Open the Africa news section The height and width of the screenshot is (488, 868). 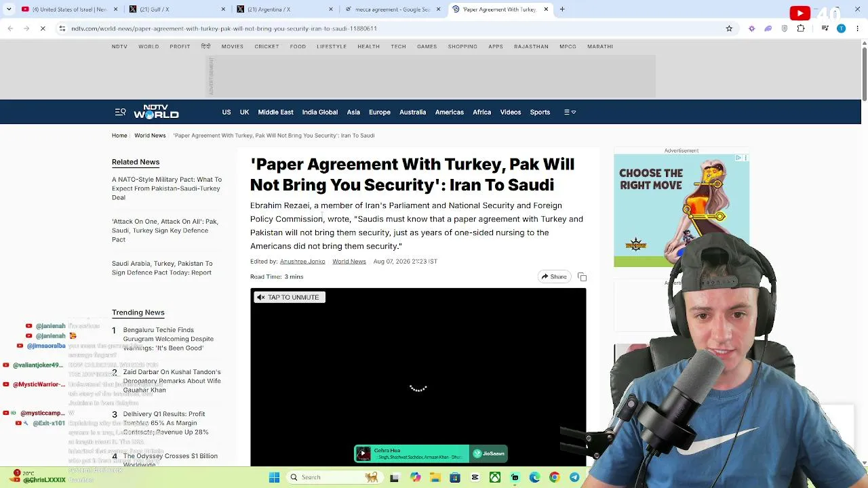(481, 113)
